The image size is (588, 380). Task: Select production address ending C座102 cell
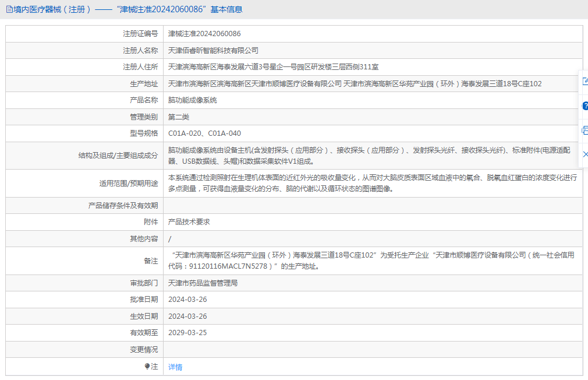(x=355, y=84)
